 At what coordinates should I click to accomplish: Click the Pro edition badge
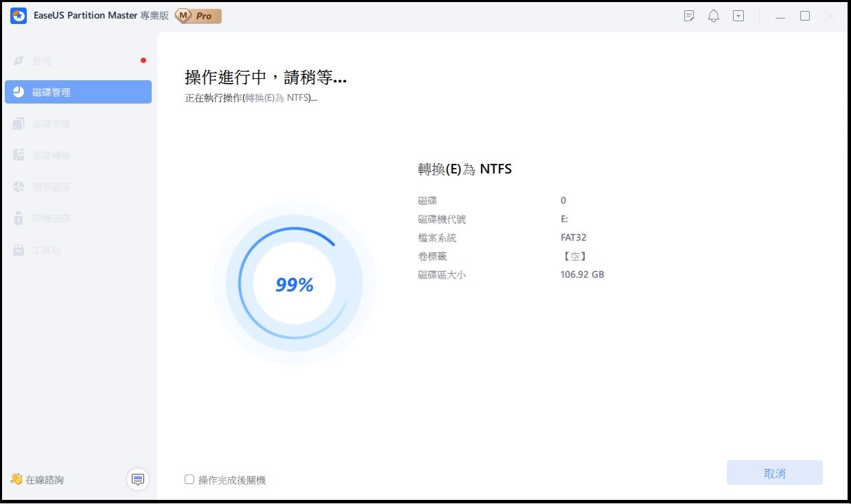click(x=198, y=16)
